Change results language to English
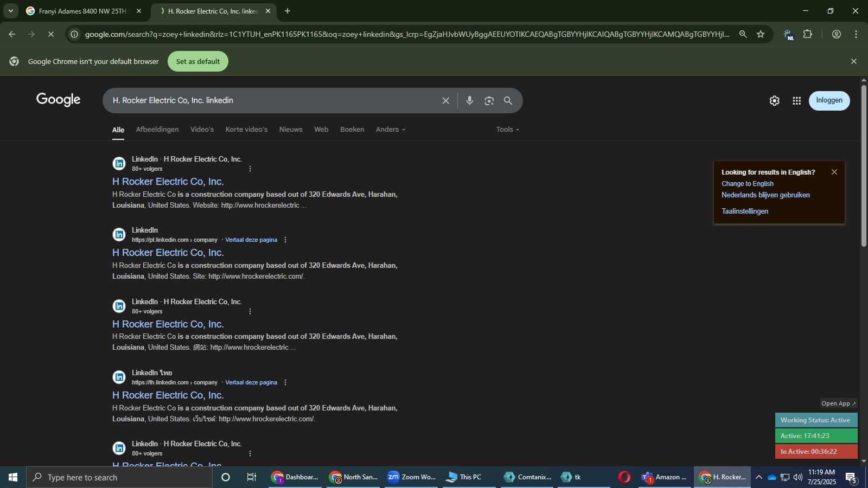The height and width of the screenshot is (488, 868). 748,184
